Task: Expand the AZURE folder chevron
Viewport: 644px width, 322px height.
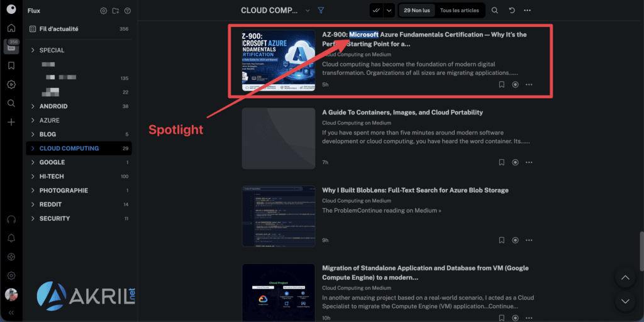Action: pyautogui.click(x=33, y=120)
